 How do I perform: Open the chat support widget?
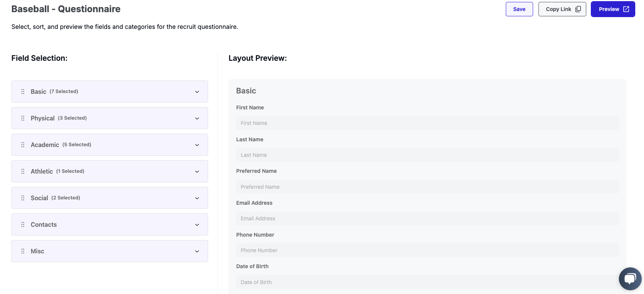tap(630, 279)
